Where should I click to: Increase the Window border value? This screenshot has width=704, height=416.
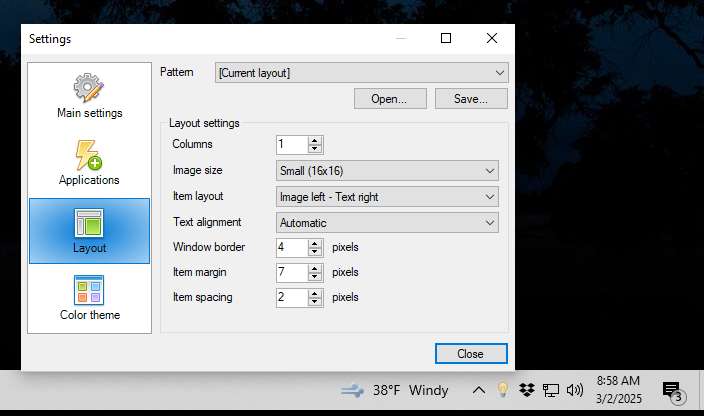(x=315, y=243)
